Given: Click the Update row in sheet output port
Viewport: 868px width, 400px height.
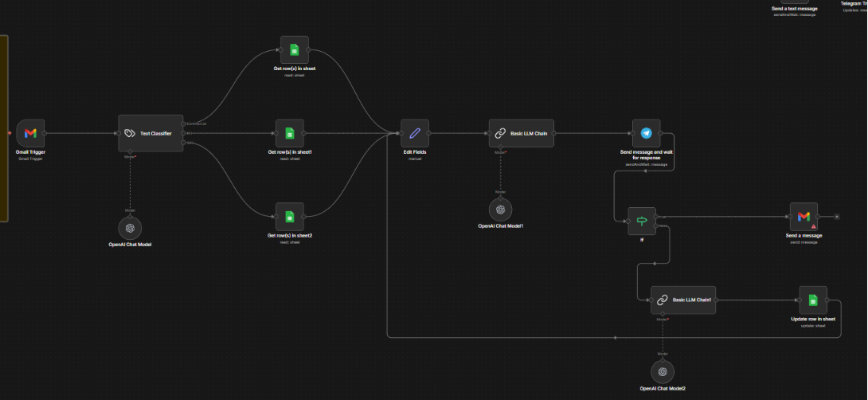Looking at the screenshot, I should click(827, 300).
